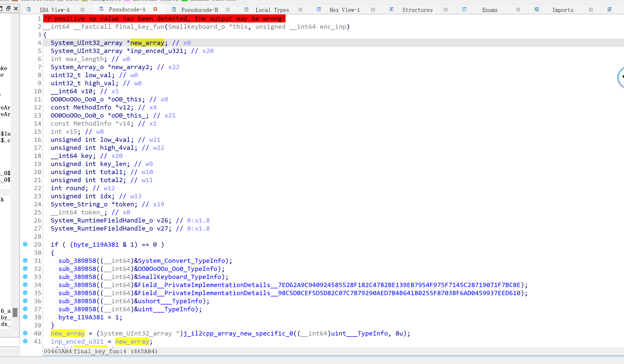Close the Pseudocode-A tab
This screenshot has width=624, height=364.
click(x=156, y=9)
